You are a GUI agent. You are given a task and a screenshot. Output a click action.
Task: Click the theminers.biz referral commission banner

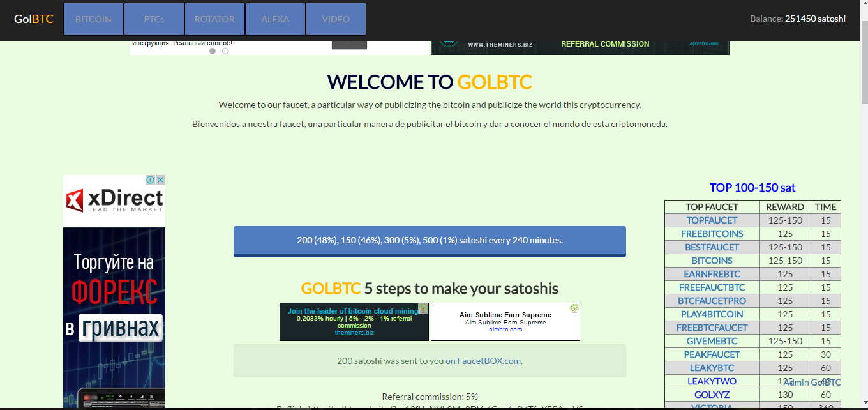(580, 47)
